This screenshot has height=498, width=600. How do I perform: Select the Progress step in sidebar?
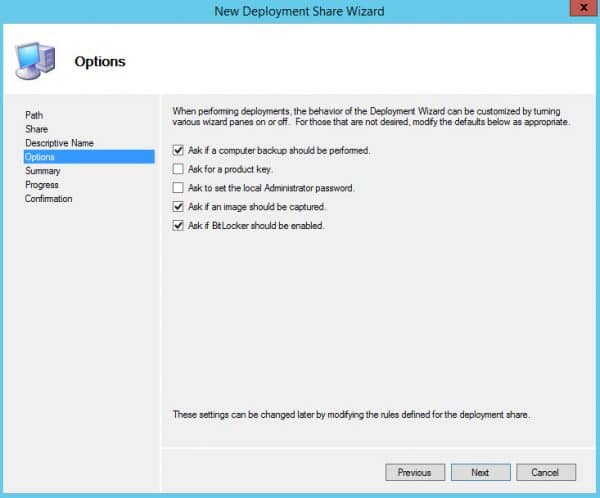[x=42, y=185]
